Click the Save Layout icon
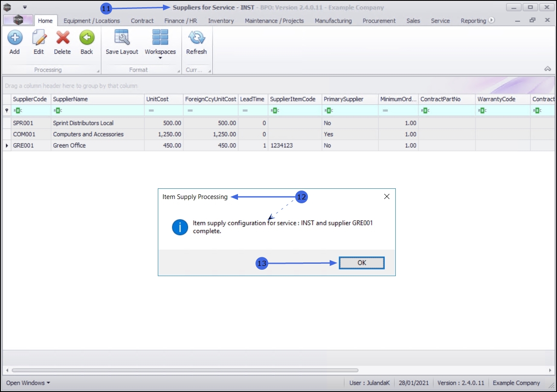This screenshot has height=392, width=557. tap(122, 38)
